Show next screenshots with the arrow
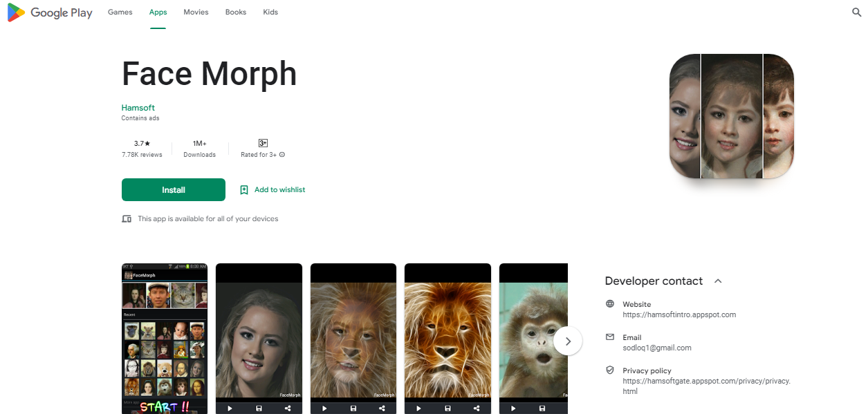868x414 pixels. tap(567, 341)
